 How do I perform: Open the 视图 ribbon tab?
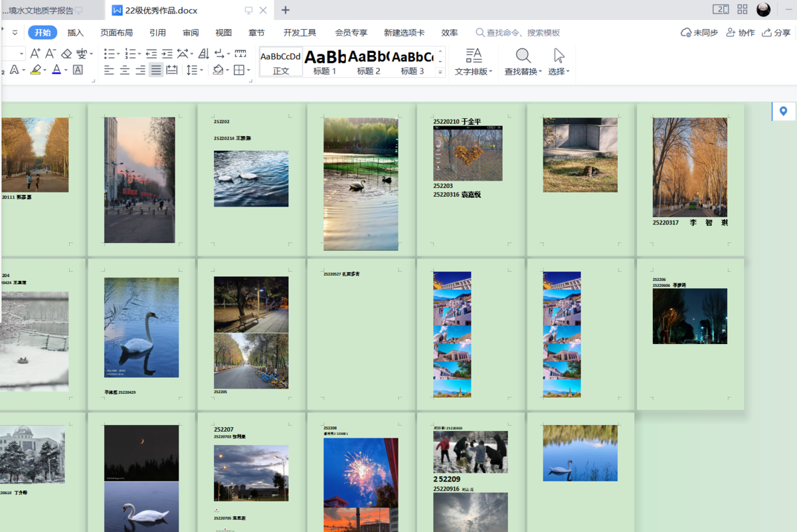[224, 33]
